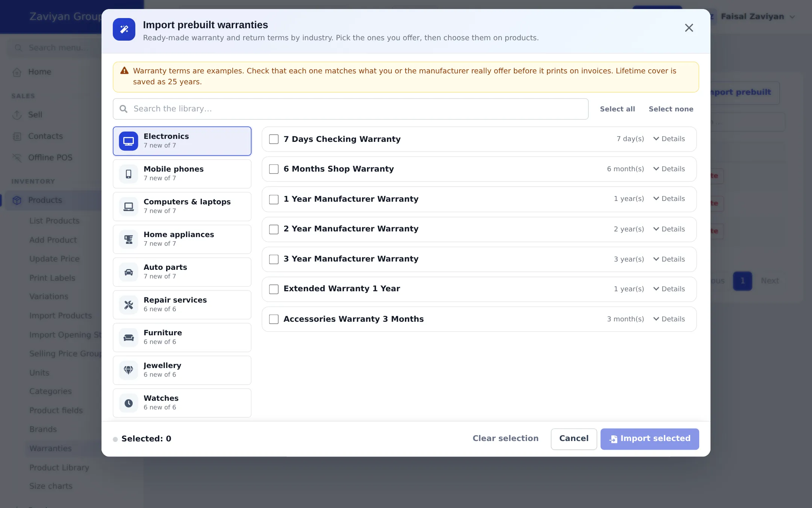Click the Auto parts car icon

pyautogui.click(x=129, y=272)
